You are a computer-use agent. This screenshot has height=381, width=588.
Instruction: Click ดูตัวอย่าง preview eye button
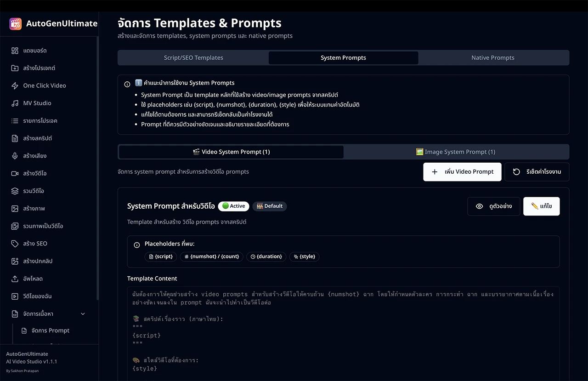tap(494, 206)
